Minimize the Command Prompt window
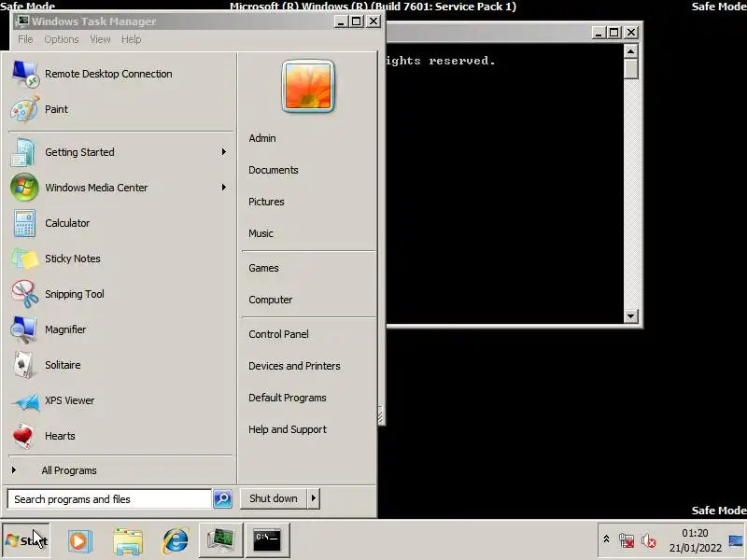The width and height of the screenshot is (747, 560). [x=599, y=33]
